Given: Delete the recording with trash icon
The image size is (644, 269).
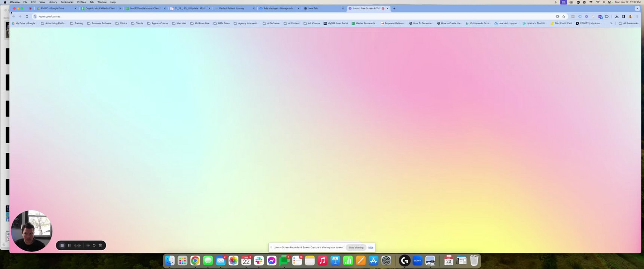Looking at the screenshot, I should pyautogui.click(x=100, y=245).
